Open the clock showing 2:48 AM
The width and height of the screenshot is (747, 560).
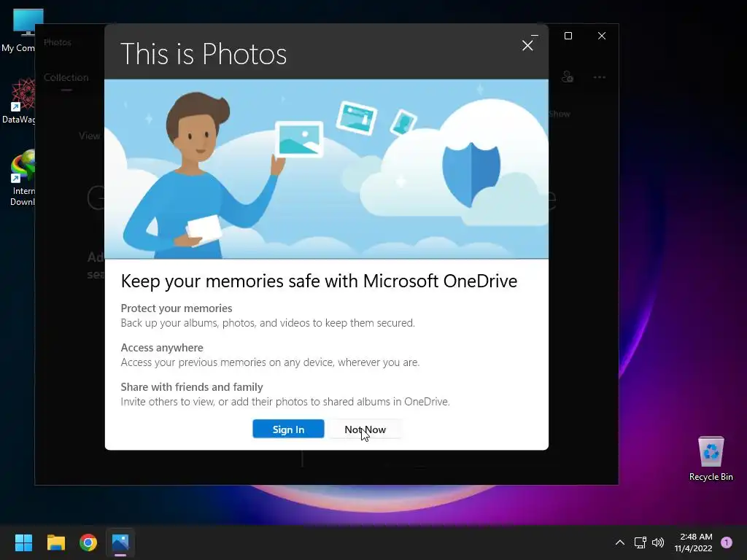tap(693, 542)
